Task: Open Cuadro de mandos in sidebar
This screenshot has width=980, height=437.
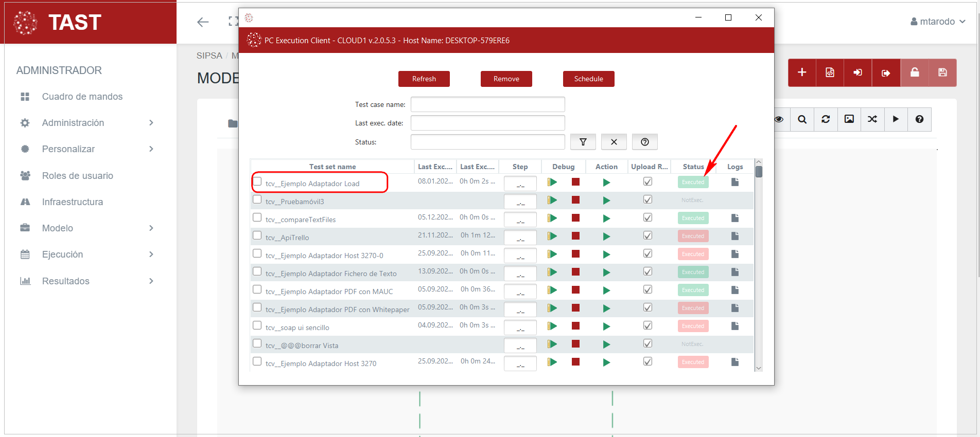Action: pyautogui.click(x=82, y=97)
